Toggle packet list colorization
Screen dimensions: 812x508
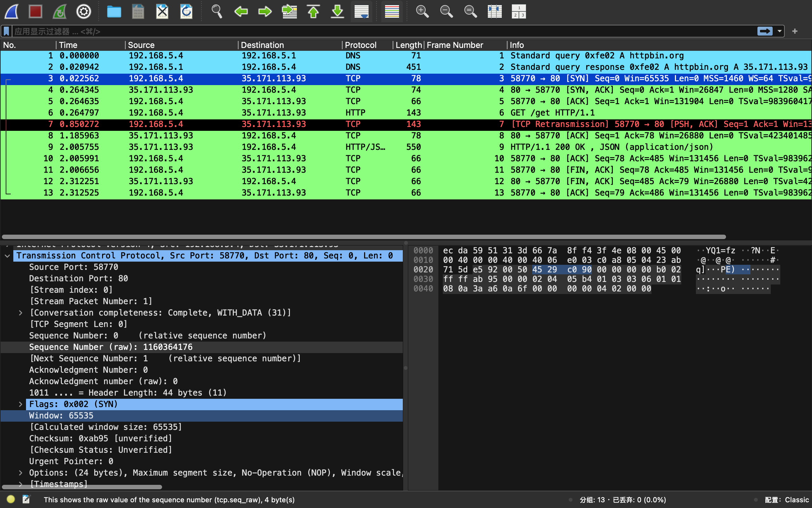392,12
